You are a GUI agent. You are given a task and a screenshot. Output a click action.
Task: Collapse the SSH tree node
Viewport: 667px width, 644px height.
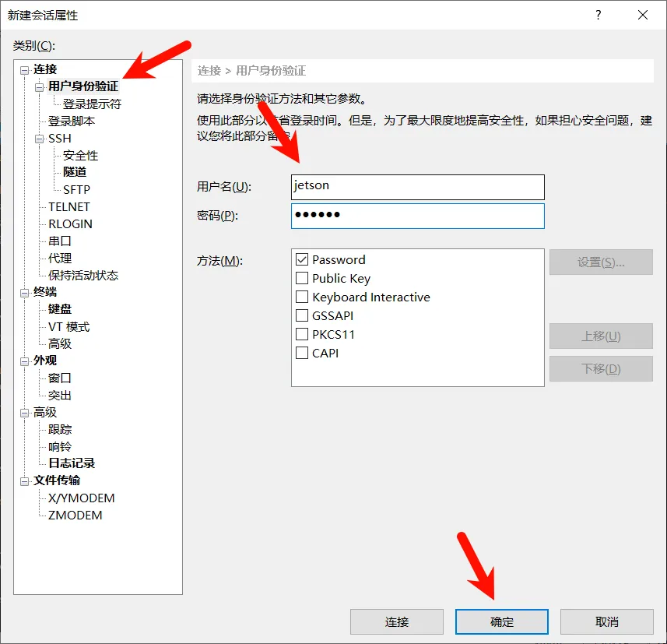[39, 139]
